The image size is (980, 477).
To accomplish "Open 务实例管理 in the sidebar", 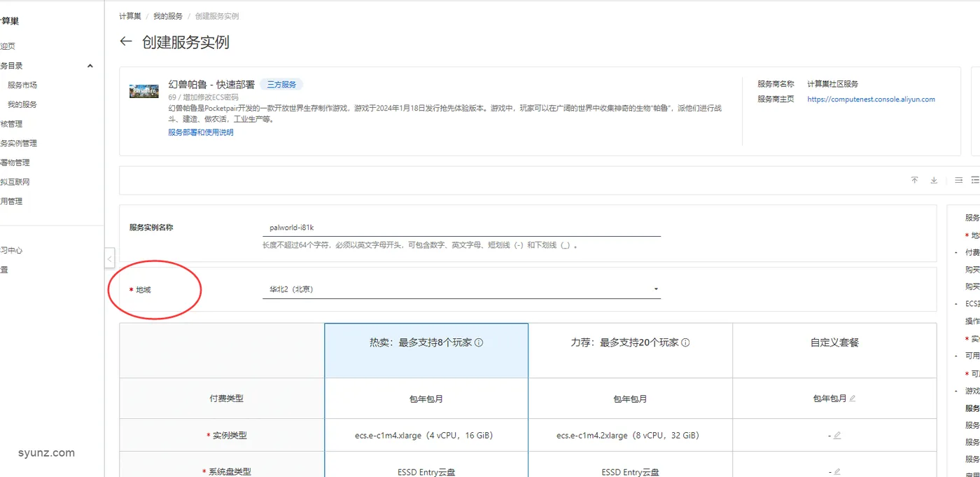I will (x=19, y=143).
